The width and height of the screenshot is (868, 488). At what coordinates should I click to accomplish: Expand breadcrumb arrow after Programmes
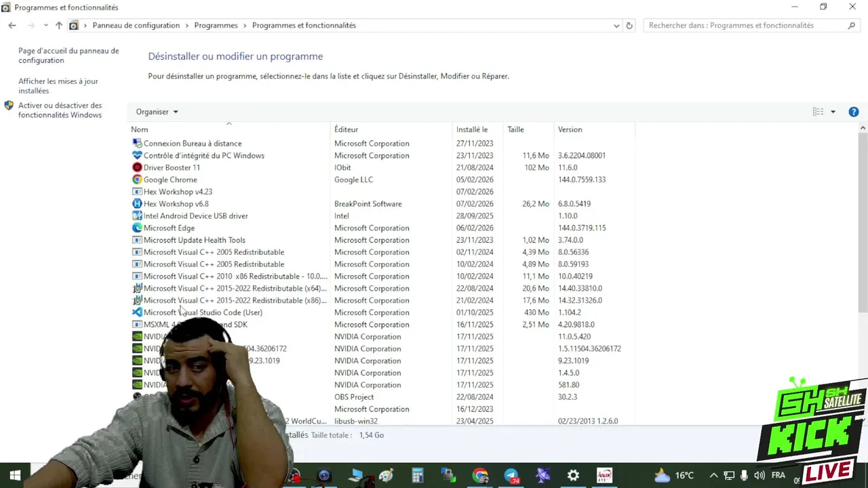[245, 26]
